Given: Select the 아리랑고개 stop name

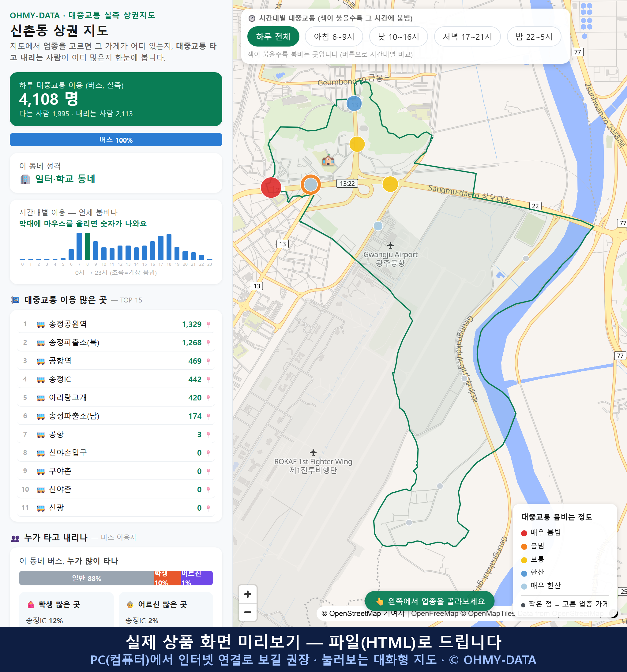Looking at the screenshot, I should (x=68, y=397).
